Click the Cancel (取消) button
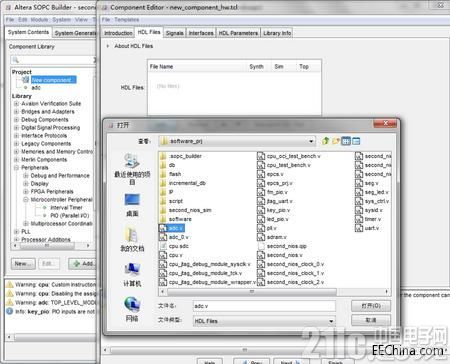Viewport: 450px width, 364px height. [371, 320]
